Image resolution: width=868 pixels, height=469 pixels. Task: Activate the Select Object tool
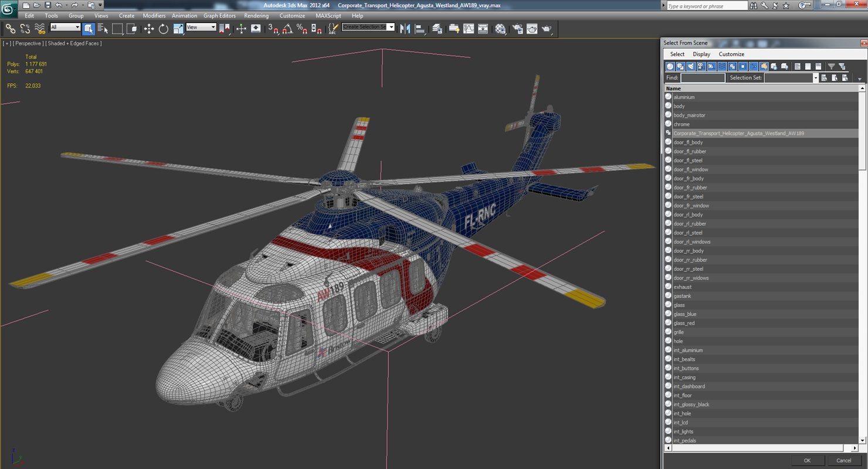pyautogui.click(x=89, y=28)
